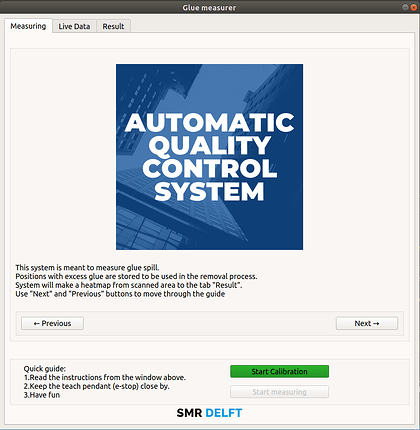Click the heatmap description line
The image size is (420, 430).
[x=129, y=285]
